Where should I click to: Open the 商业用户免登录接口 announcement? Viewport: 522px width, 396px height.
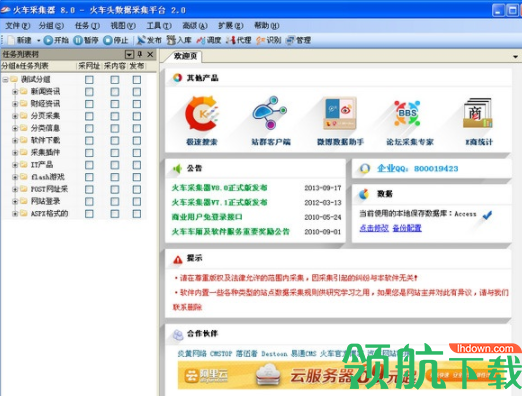(x=207, y=217)
